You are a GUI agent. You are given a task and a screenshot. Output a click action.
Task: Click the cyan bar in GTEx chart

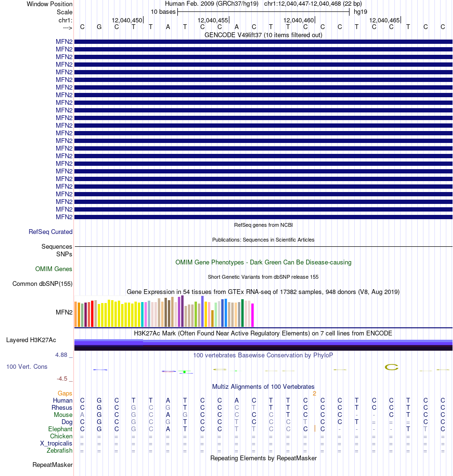(143, 314)
